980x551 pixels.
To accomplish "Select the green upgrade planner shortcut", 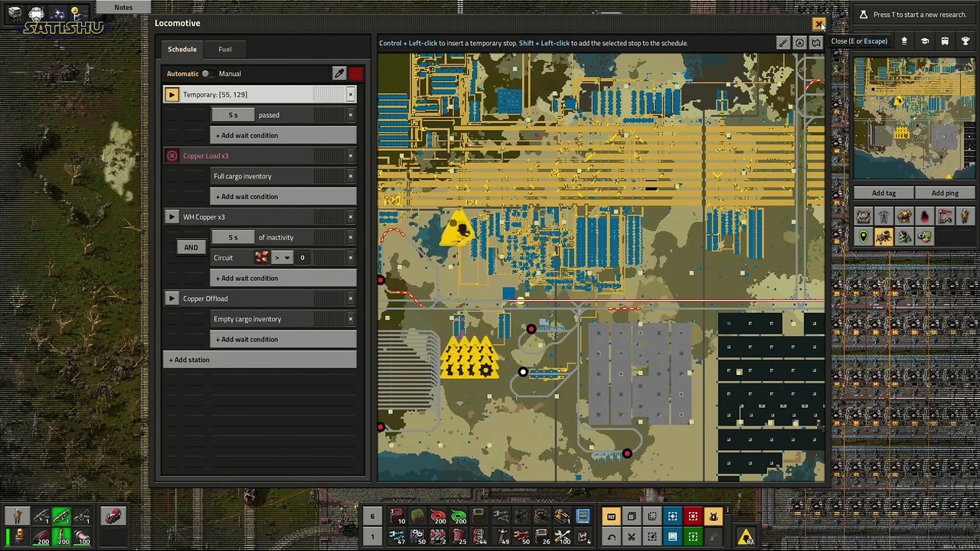I will click(x=693, y=536).
